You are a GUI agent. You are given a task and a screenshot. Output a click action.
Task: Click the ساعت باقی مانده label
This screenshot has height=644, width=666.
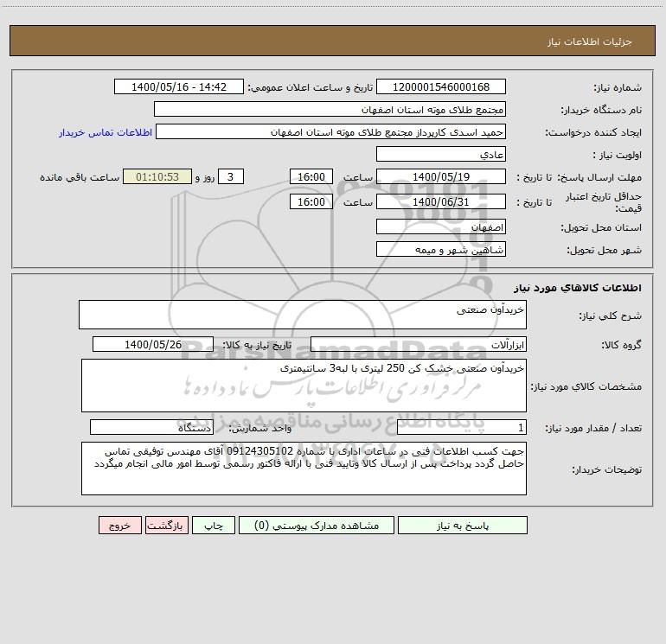click(80, 177)
